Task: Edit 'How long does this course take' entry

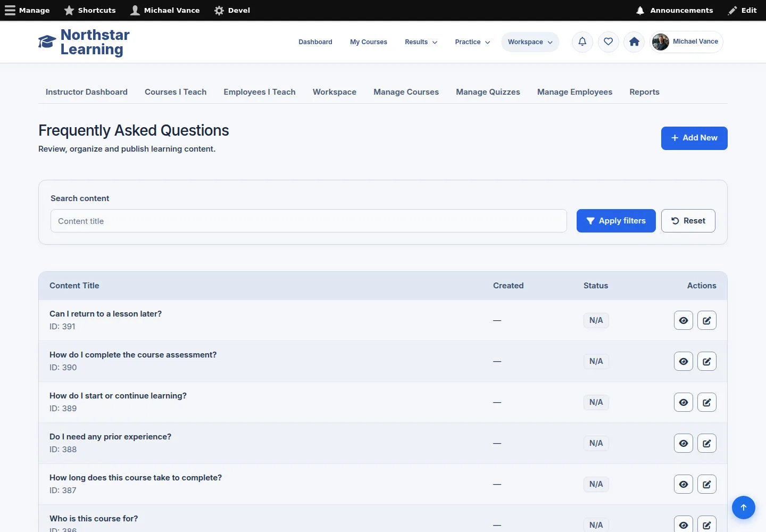Action: tap(707, 484)
